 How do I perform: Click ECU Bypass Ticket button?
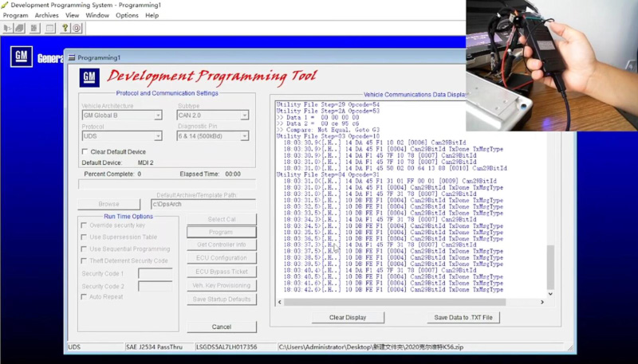(222, 272)
